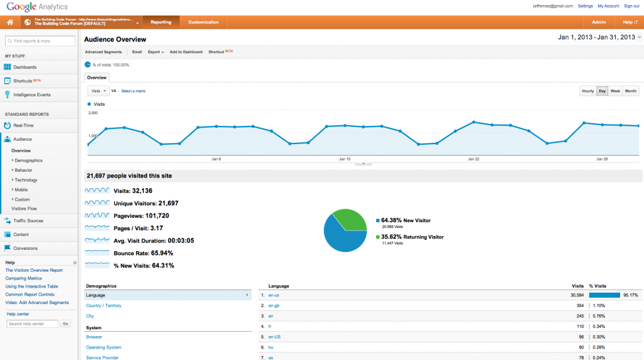Go to the Analytics home icon
Viewport: 644px width, 360px height.
click(x=10, y=22)
